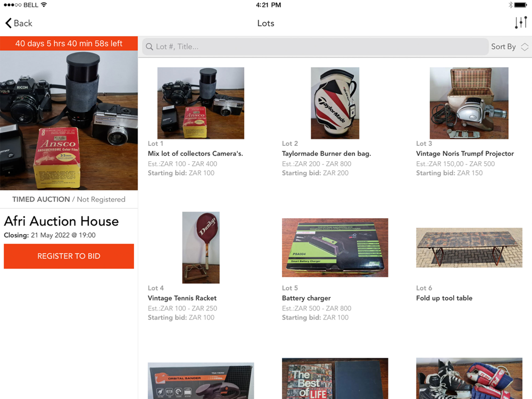The width and height of the screenshot is (532, 399).
Task: Click the search magnifier icon
Action: 149,47
